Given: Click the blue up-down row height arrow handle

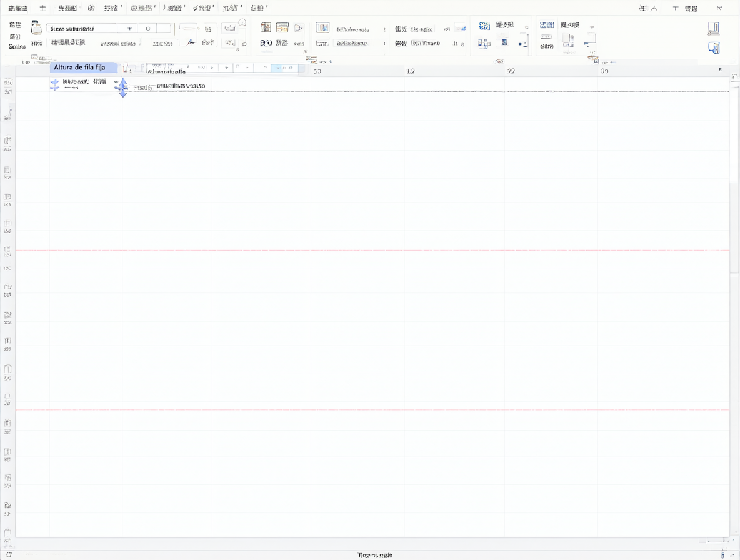Looking at the screenshot, I should coord(123,87).
